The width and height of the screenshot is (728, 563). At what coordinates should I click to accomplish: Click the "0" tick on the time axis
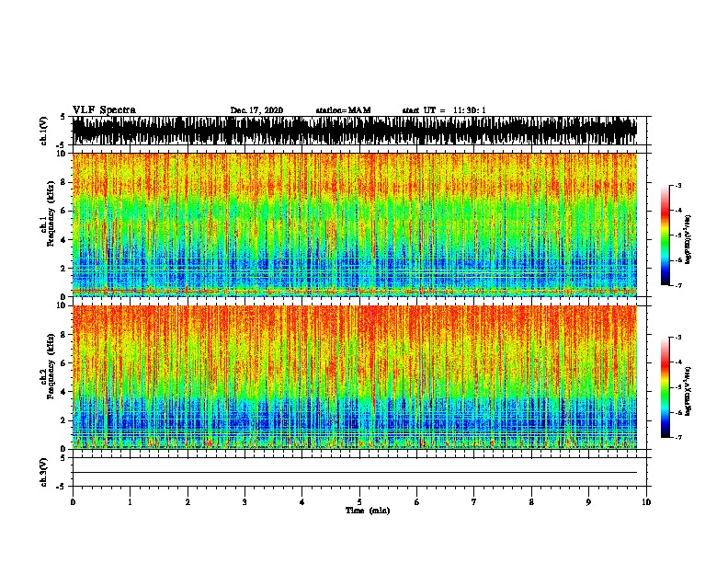pos(73,502)
